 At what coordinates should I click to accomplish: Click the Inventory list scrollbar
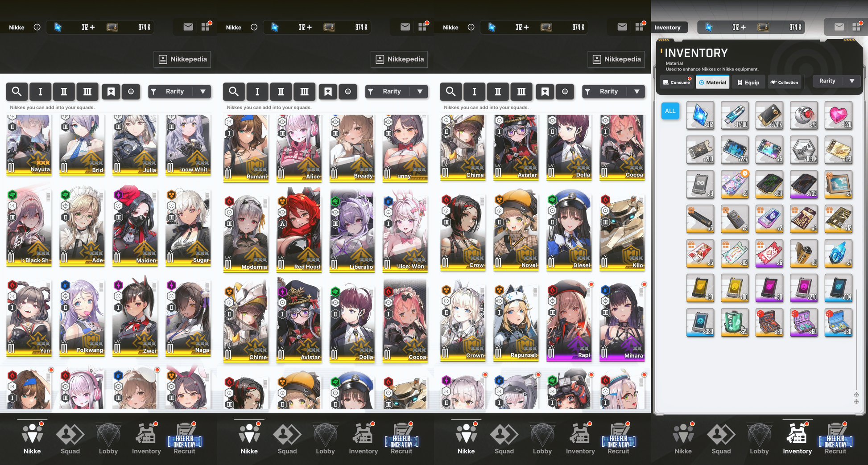point(856,339)
